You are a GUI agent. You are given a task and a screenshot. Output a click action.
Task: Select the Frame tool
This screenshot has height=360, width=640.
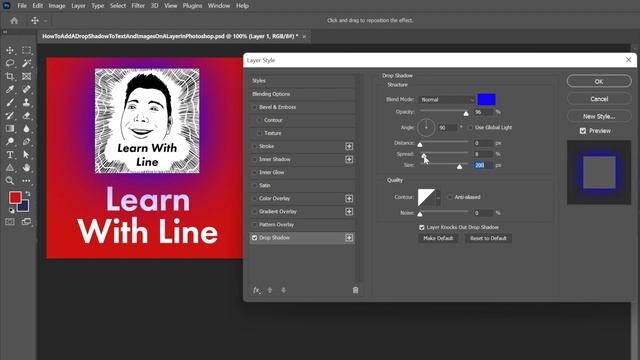[27, 76]
